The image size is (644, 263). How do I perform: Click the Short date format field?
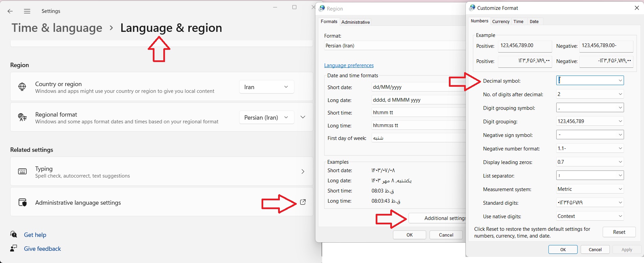tap(418, 87)
